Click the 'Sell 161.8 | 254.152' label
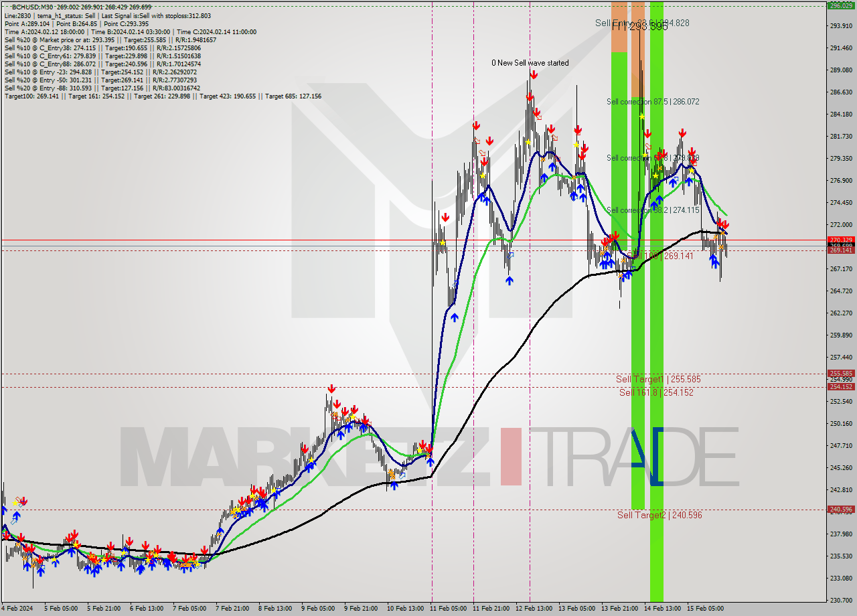Screen dimensions: 857x616 tap(656, 392)
